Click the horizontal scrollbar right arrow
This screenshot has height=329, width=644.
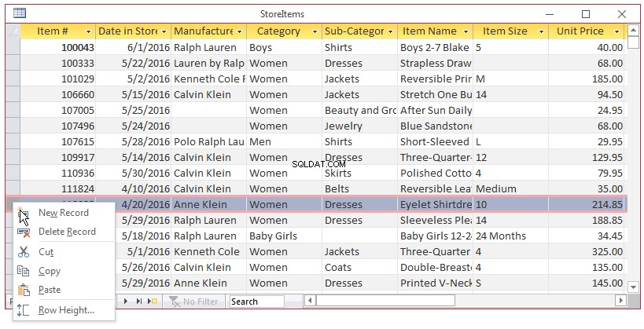[x=621, y=301]
